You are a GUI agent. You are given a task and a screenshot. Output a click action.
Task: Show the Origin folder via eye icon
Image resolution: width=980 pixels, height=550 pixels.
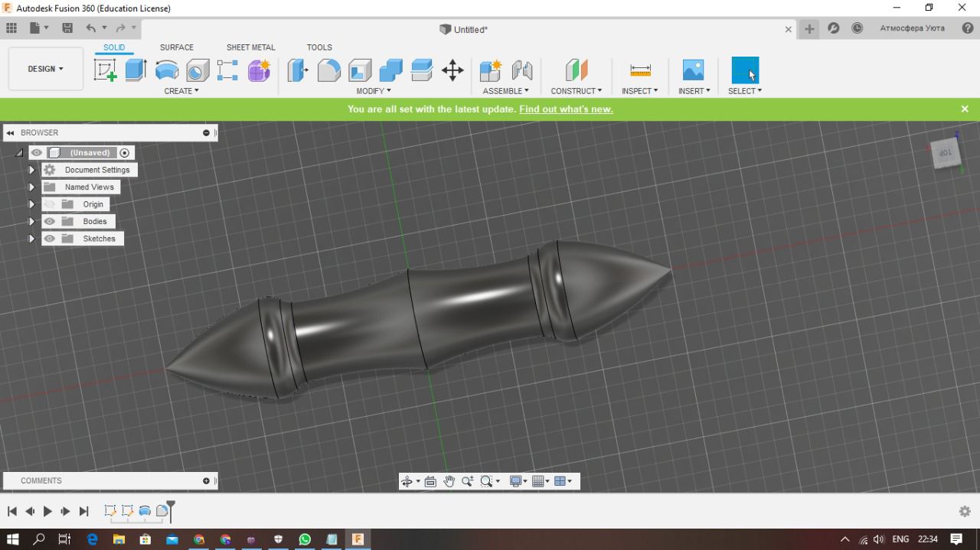click(50, 204)
